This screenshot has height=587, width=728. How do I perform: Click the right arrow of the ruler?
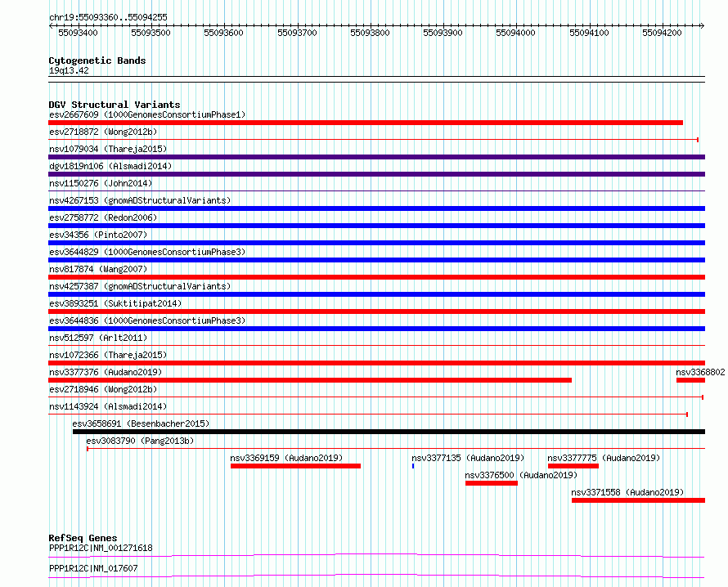tap(702, 25)
